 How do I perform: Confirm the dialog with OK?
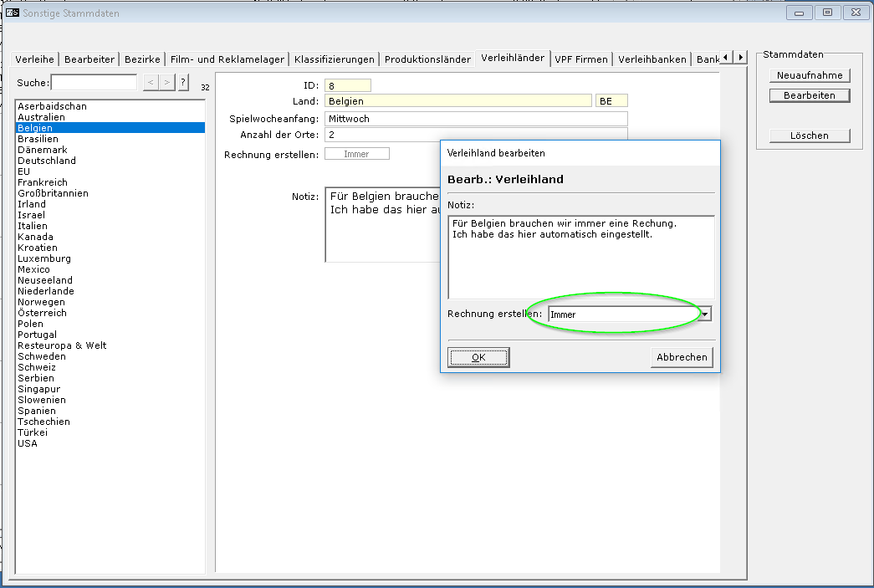pyautogui.click(x=478, y=357)
